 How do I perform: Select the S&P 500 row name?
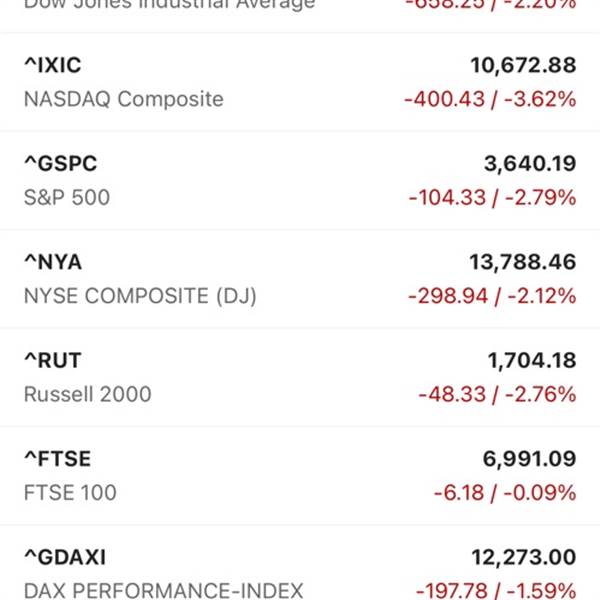click(x=67, y=197)
